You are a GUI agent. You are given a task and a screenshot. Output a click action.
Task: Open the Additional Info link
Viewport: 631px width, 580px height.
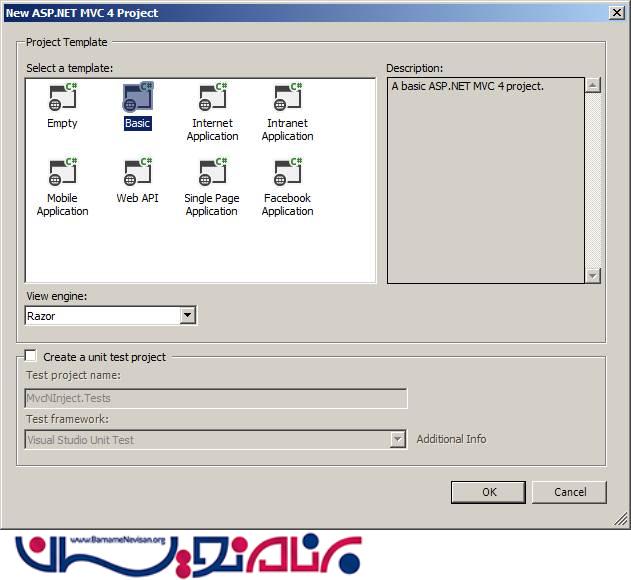[x=451, y=439]
